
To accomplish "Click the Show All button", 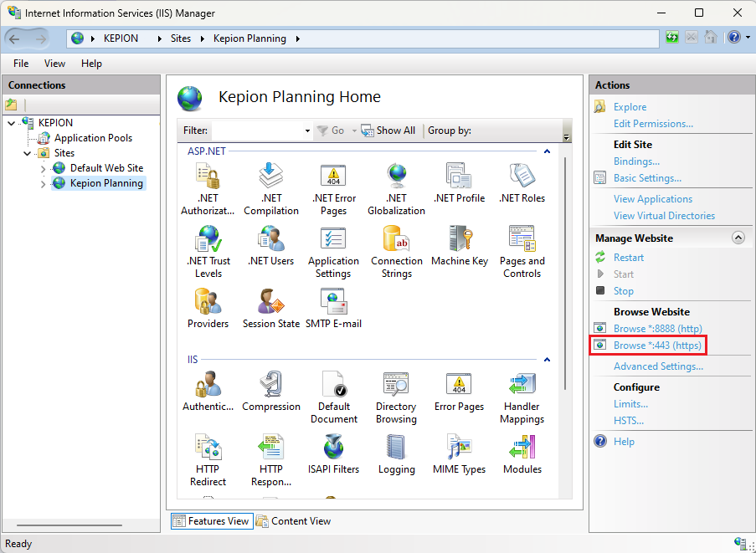I will coord(388,131).
